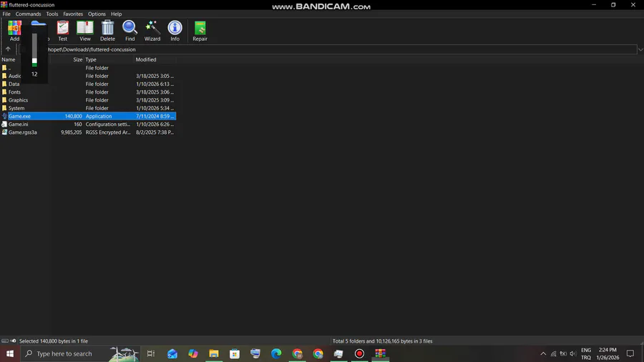Select the parent '..' folder row
The image size is (644, 362).
click(88, 68)
